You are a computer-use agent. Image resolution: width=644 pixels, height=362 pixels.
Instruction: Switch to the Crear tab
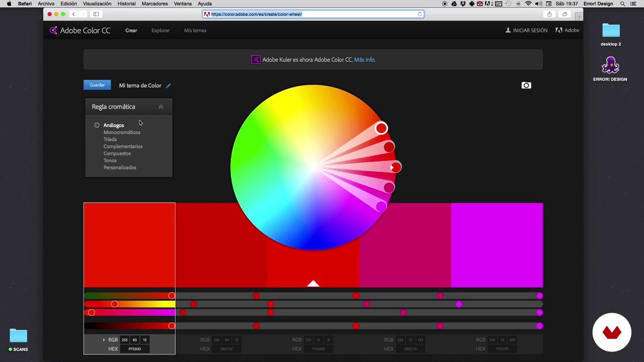131,30
